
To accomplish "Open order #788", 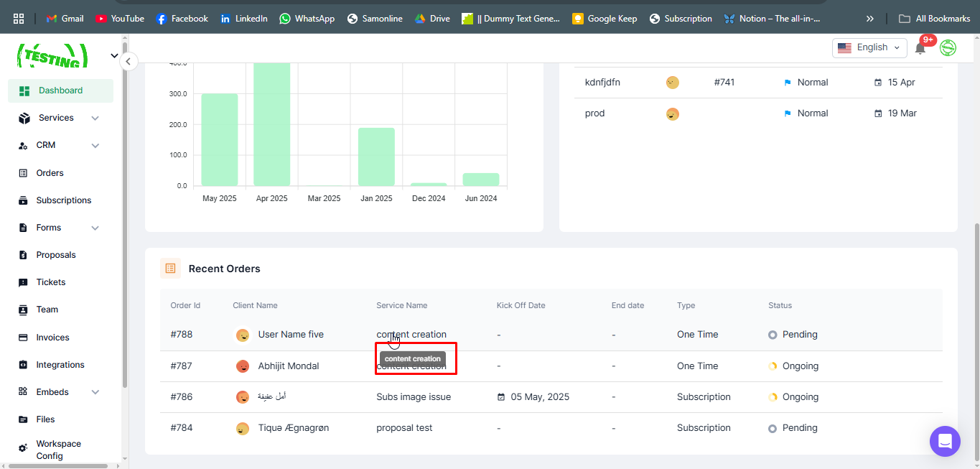I will tap(182, 335).
